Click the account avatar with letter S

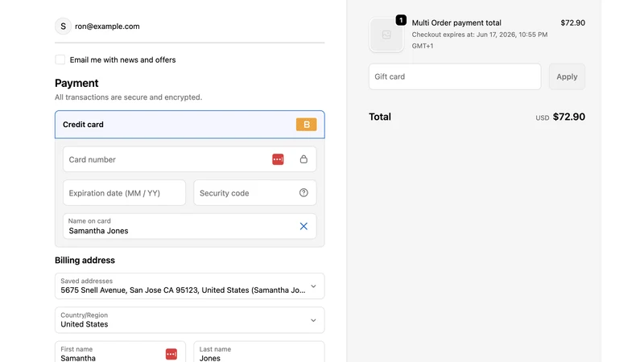click(64, 27)
